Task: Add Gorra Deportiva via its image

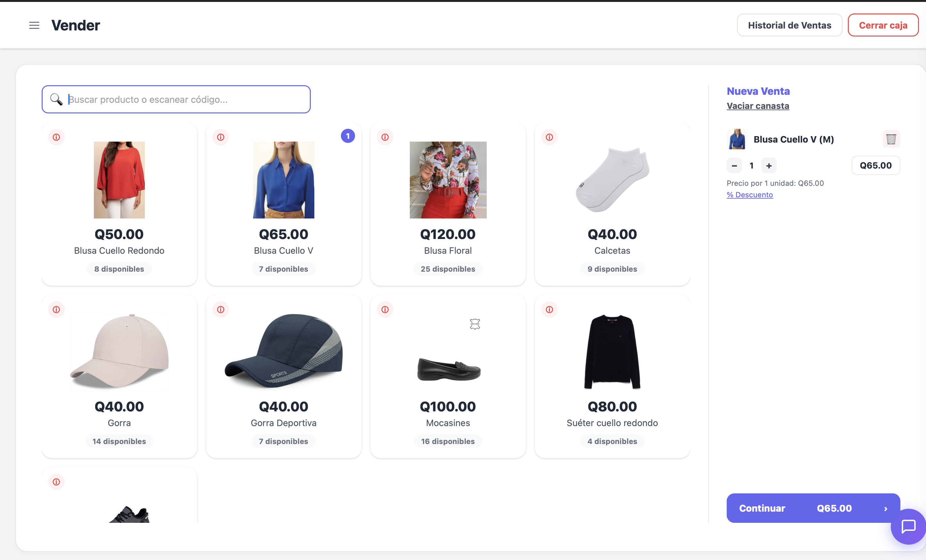Action: pos(283,351)
